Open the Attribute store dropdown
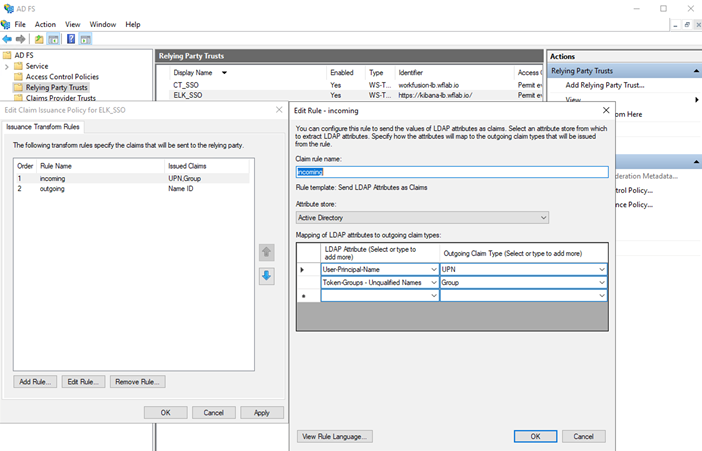Screen dimensions: 702x451 pyautogui.click(x=543, y=218)
